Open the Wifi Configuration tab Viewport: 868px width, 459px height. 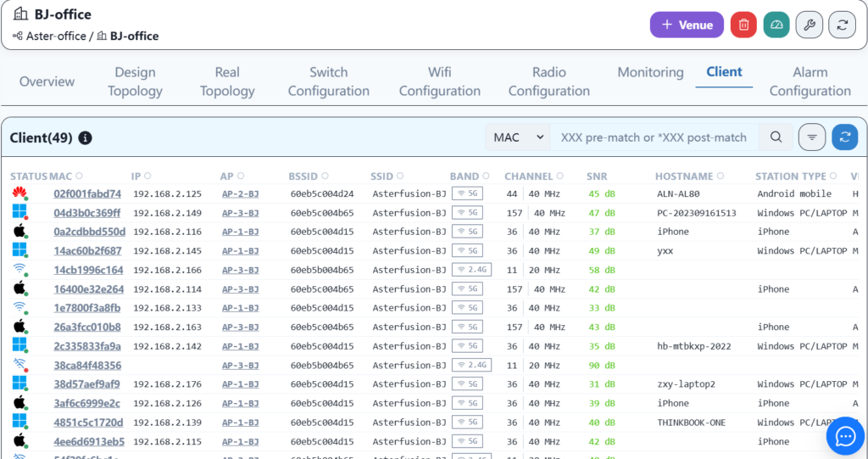click(x=439, y=81)
